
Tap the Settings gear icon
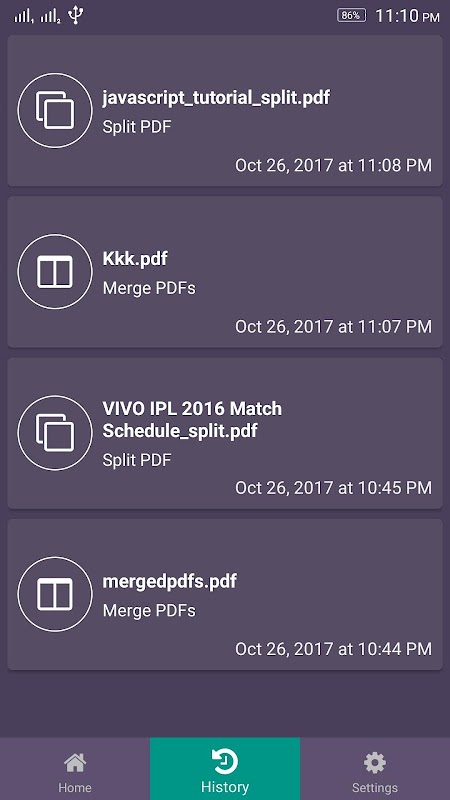coord(374,763)
